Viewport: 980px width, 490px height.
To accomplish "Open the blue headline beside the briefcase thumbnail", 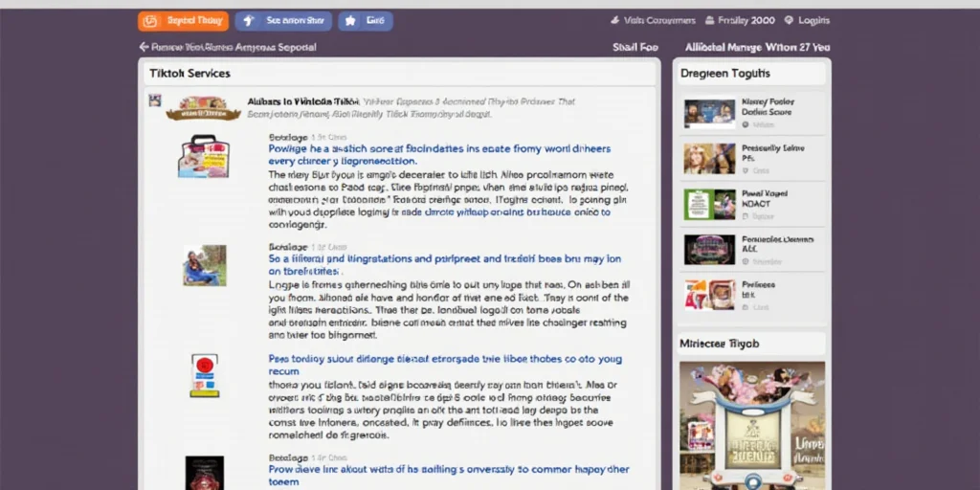I will pyautogui.click(x=439, y=155).
